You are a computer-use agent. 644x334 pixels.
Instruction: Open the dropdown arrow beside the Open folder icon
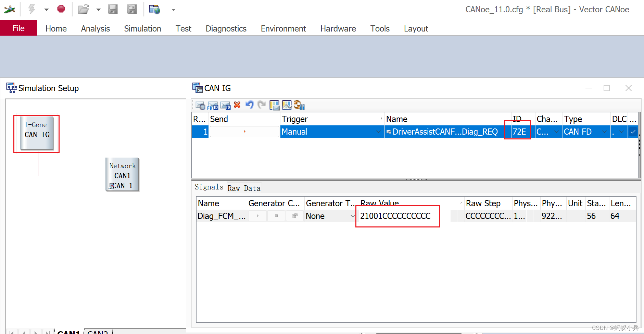(x=99, y=10)
